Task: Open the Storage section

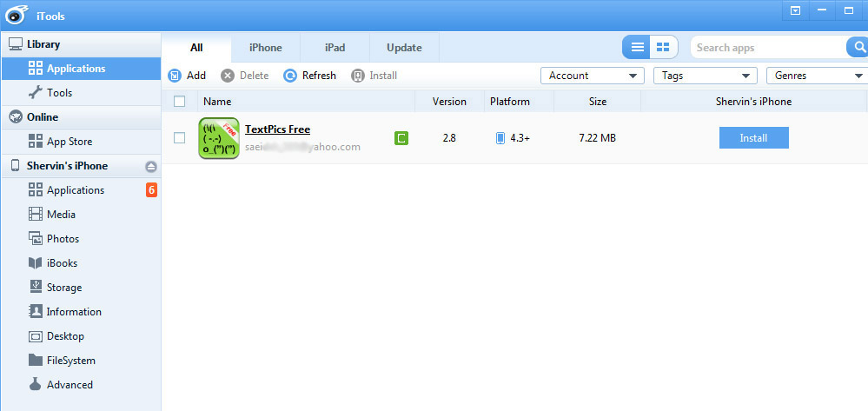Action: click(81, 288)
